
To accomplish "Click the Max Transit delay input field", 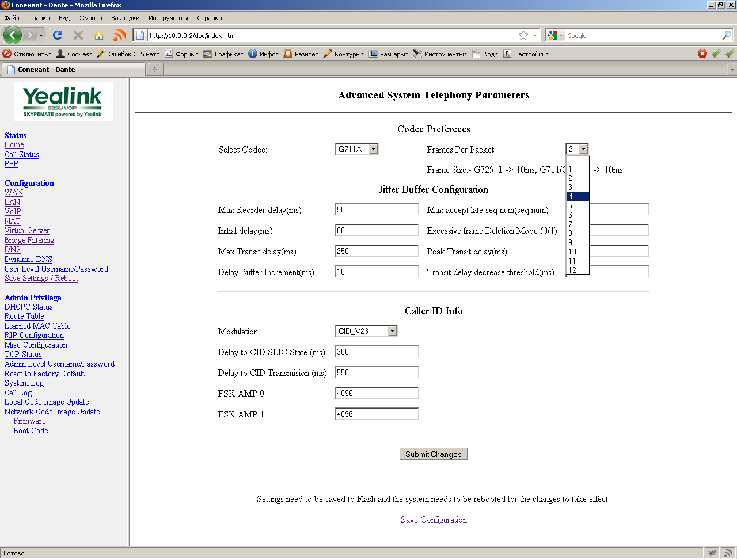I will coord(377,251).
